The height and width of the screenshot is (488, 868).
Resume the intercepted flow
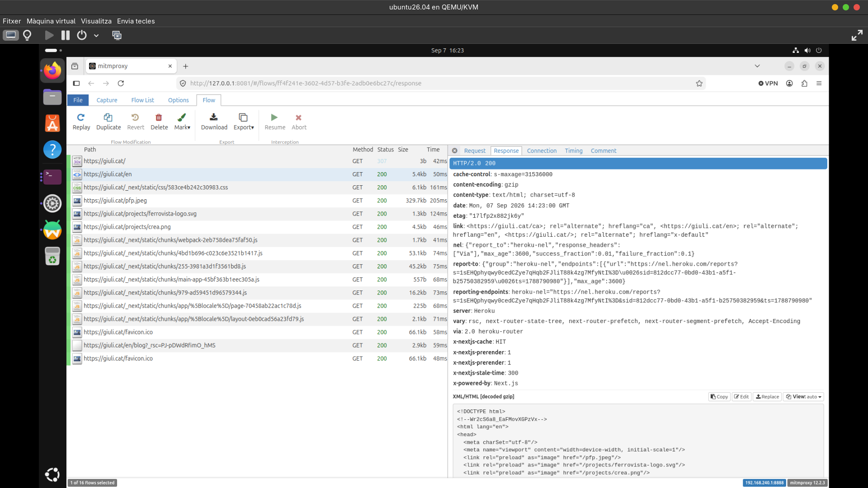tap(275, 122)
